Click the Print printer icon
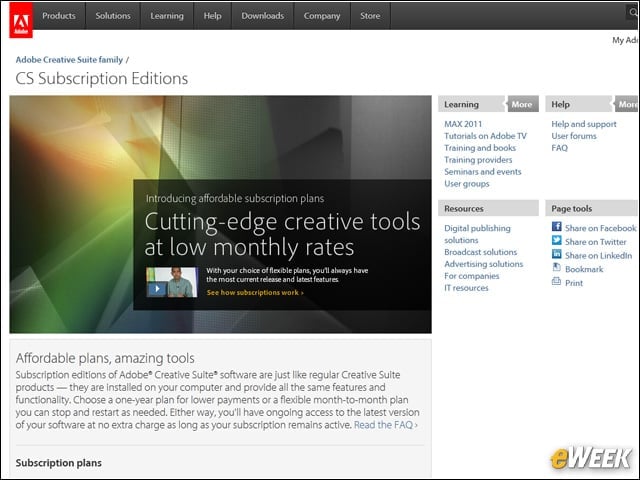 556,281
